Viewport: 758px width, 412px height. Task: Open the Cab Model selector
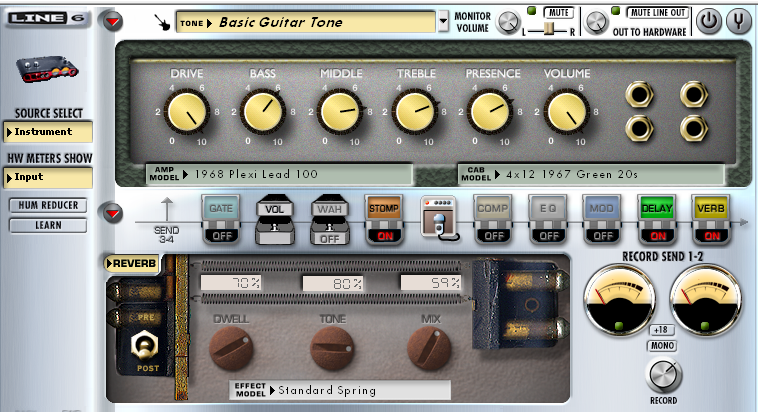591,174
